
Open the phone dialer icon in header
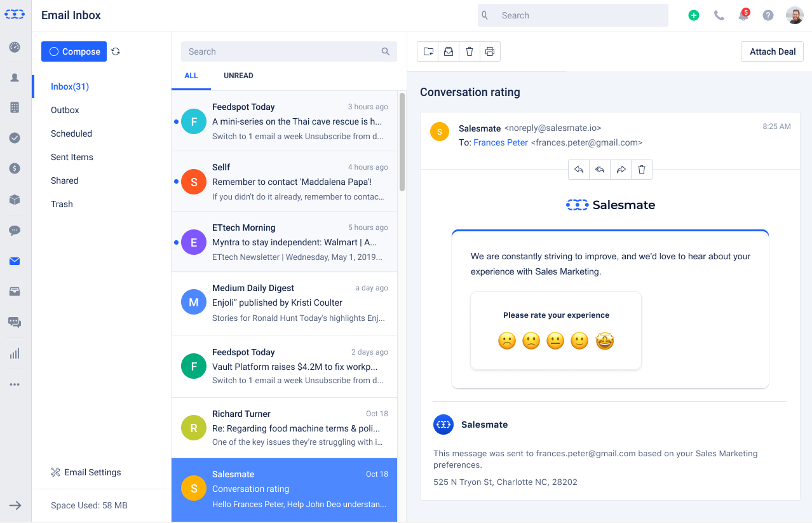click(x=719, y=15)
